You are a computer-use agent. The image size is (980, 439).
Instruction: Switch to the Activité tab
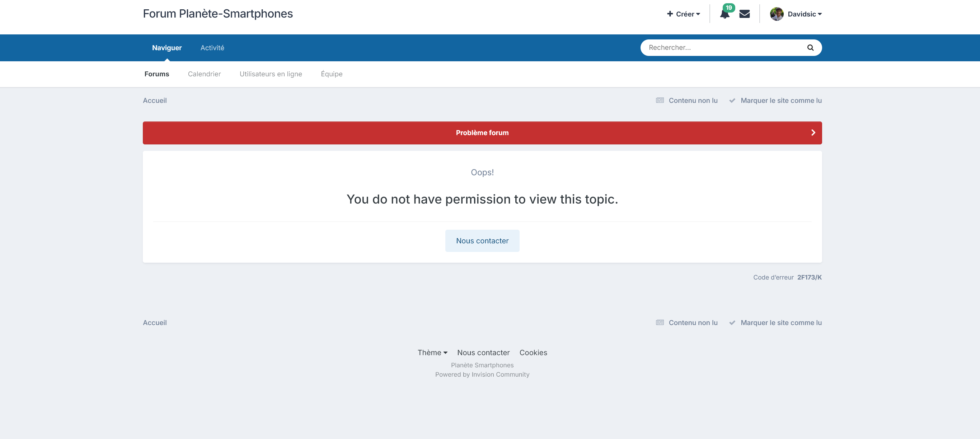point(212,48)
